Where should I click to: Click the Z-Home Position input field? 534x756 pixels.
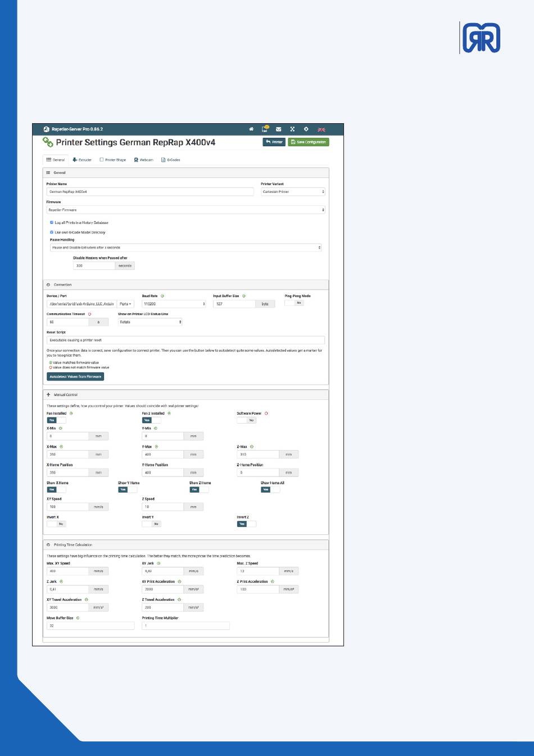coord(258,472)
